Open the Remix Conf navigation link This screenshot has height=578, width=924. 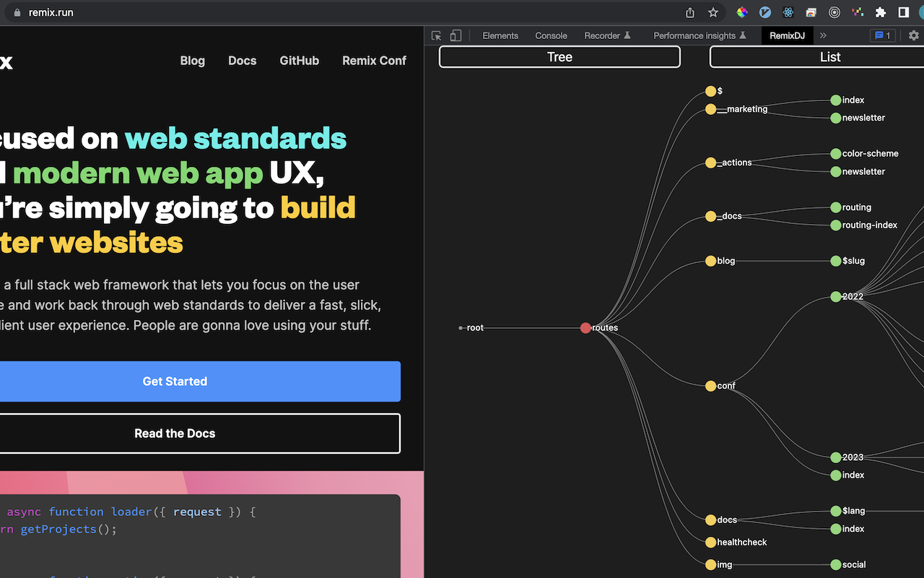[x=374, y=61]
